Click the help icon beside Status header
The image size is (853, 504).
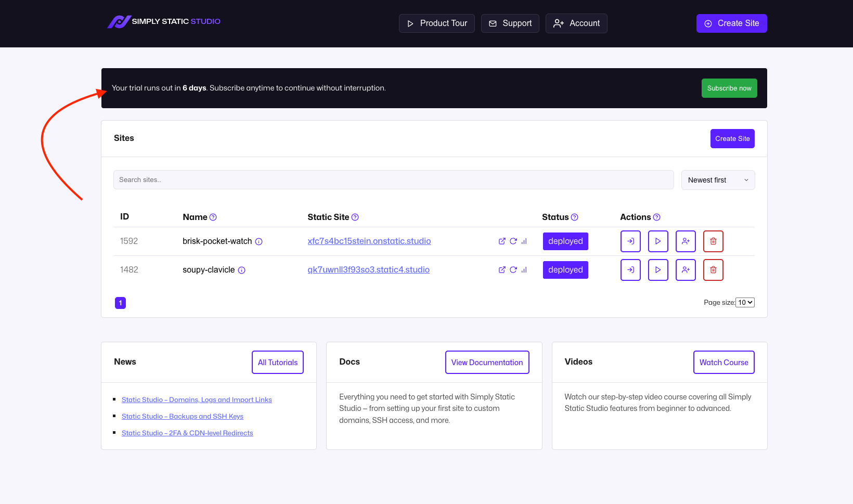pyautogui.click(x=574, y=217)
